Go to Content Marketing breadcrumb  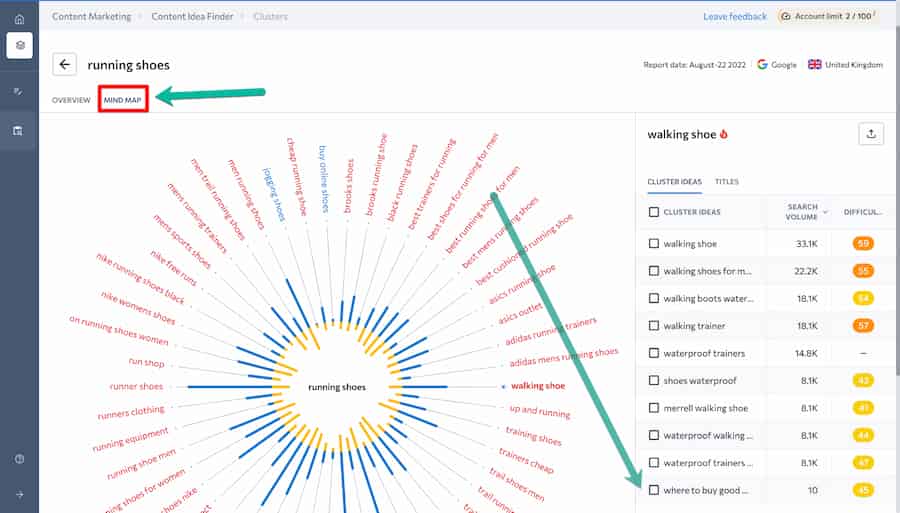coord(92,17)
